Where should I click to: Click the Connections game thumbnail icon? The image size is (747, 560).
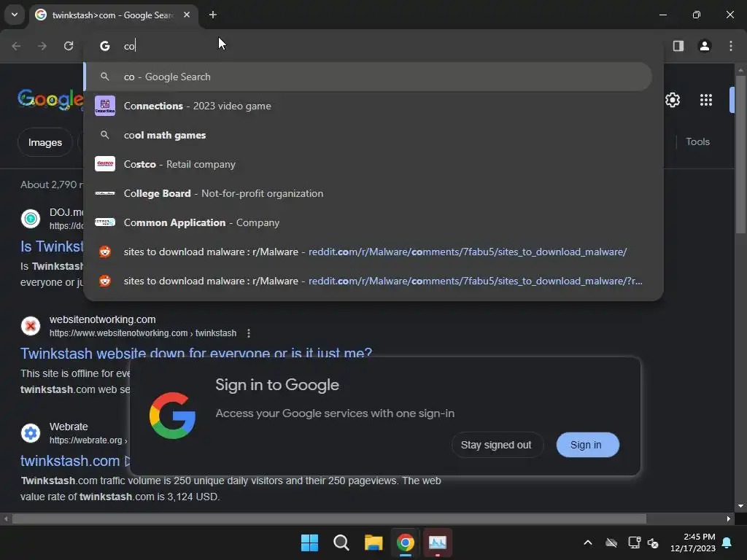105,106
